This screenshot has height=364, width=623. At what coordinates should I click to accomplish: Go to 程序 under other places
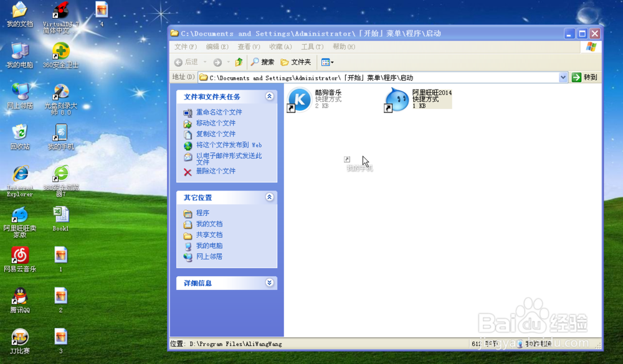point(202,213)
